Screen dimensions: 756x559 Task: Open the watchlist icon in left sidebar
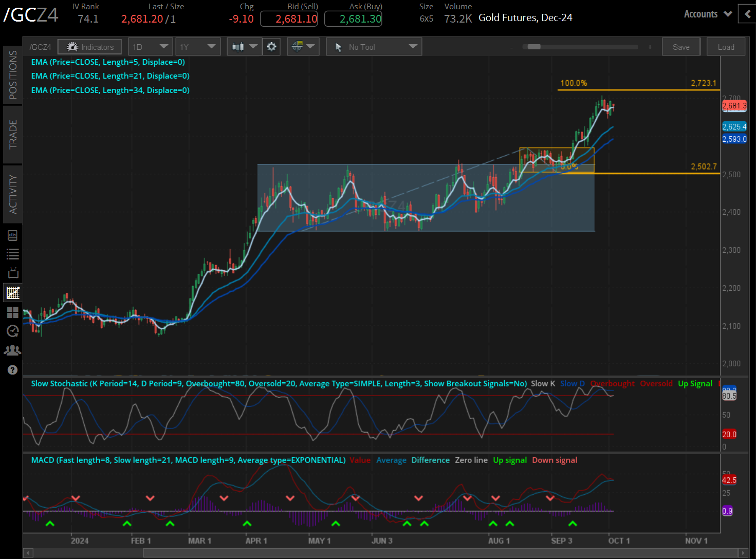[x=12, y=253]
